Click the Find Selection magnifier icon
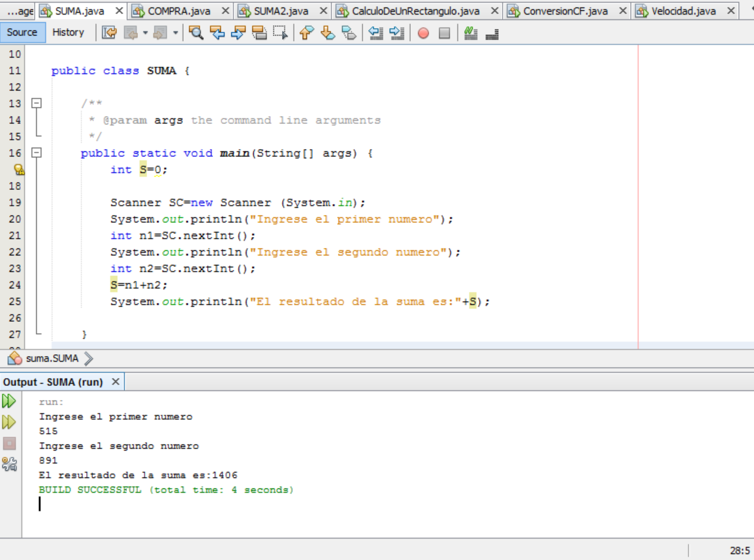Screen dimensions: 754x560 [x=197, y=33]
